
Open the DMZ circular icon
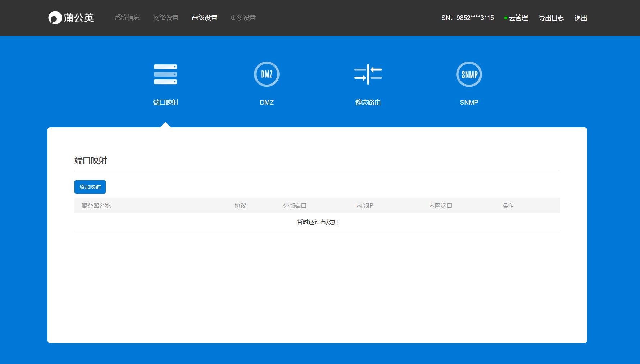pyautogui.click(x=267, y=74)
